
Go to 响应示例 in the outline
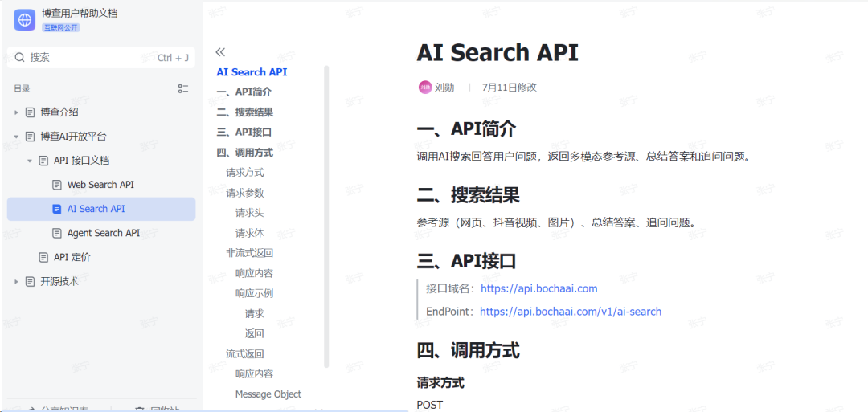[x=254, y=294]
